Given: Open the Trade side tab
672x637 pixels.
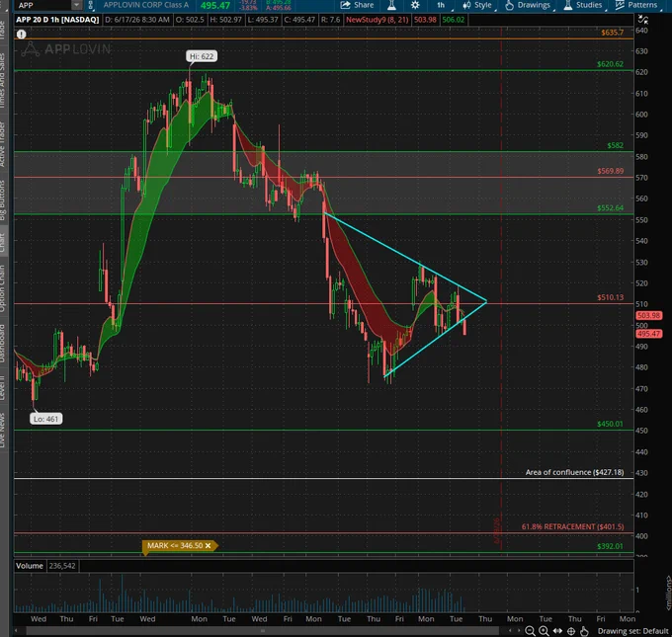Looking at the screenshot, I should pyautogui.click(x=3, y=30).
